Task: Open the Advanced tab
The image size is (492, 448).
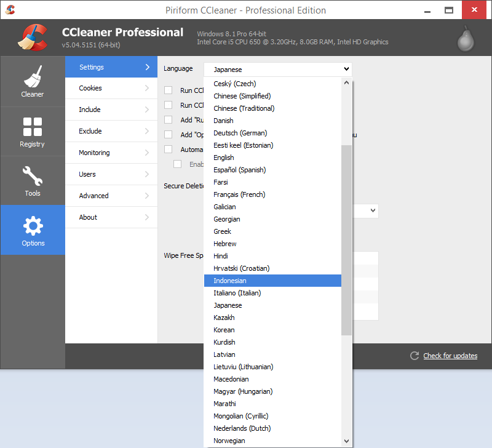Action: pos(111,196)
